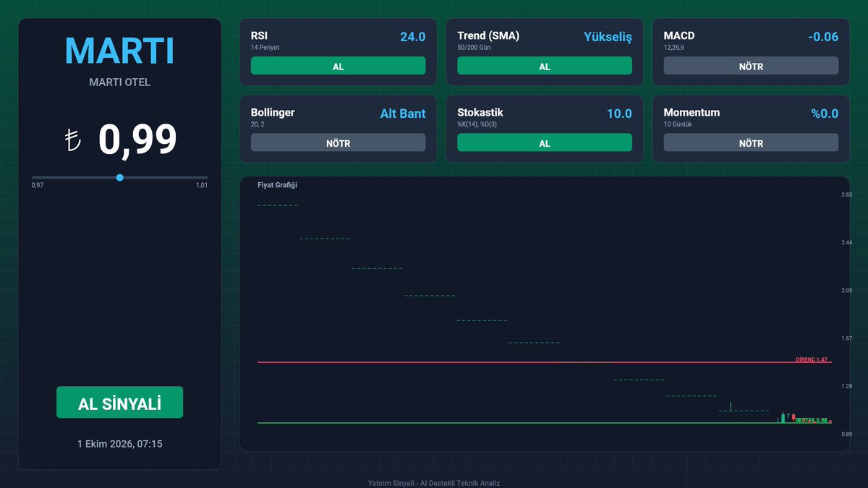Click the NÖTR button under MACD

[751, 66]
